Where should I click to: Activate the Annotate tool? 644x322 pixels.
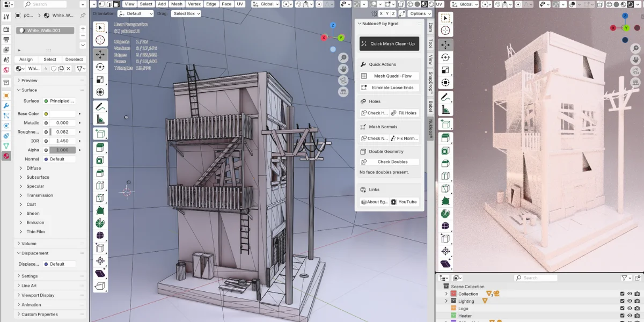[x=100, y=105]
